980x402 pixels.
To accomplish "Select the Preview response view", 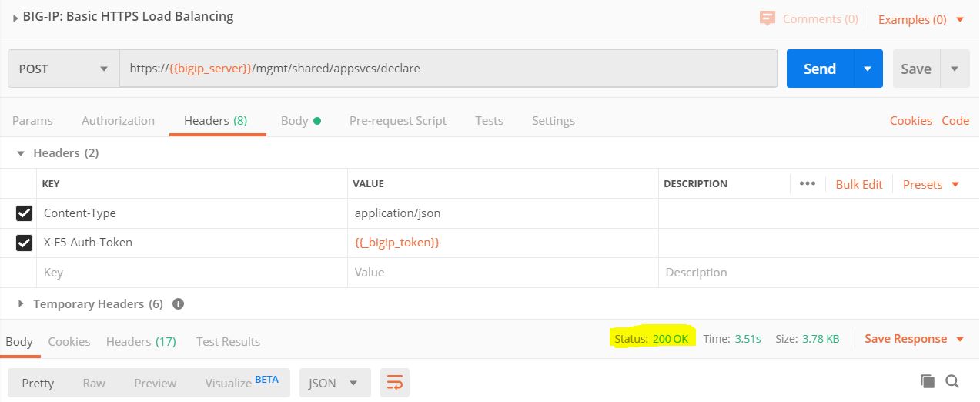I will point(155,383).
